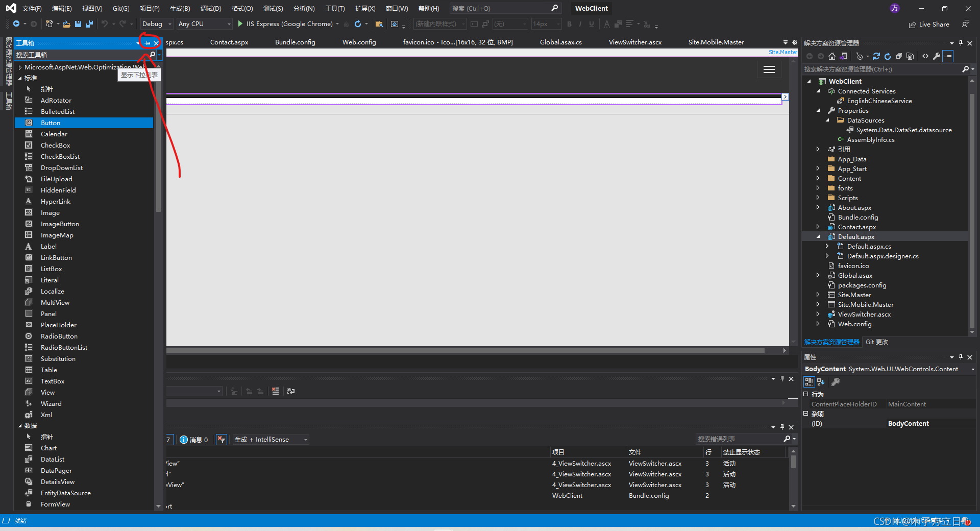Image resolution: width=980 pixels, height=531 pixels.
Task: Toggle Preview Selected Items in Solution Explorer
Action: click(948, 56)
